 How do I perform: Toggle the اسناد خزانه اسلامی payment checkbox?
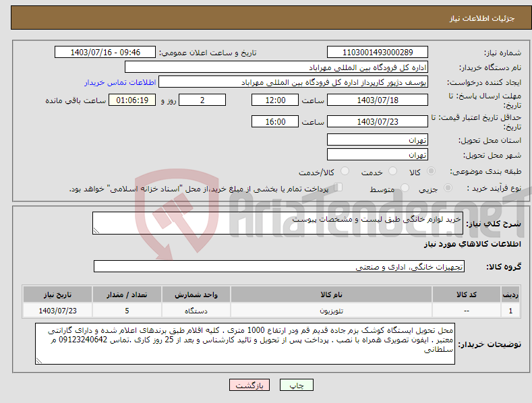(x=338, y=187)
